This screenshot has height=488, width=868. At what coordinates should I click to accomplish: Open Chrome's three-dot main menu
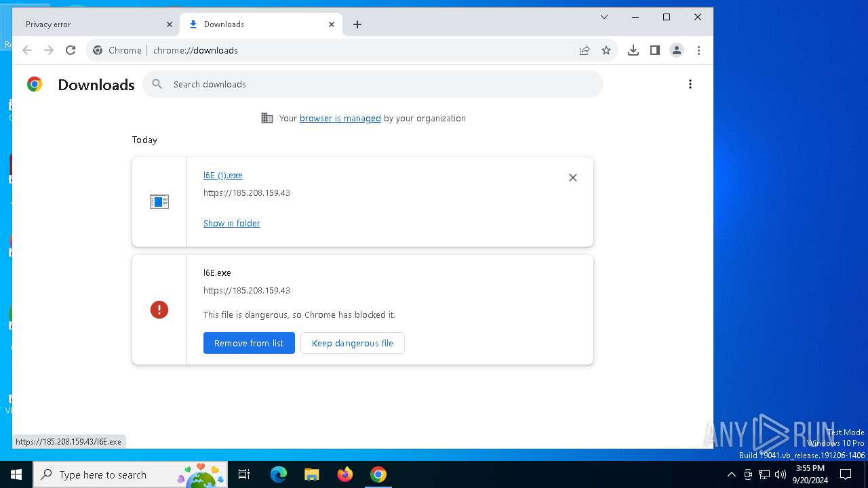pos(698,50)
